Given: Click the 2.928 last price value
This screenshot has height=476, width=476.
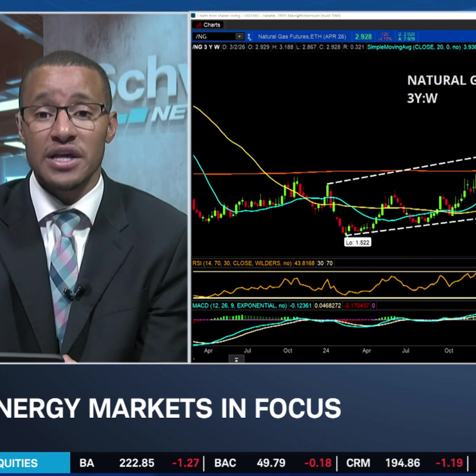Looking at the screenshot, I should (x=363, y=37).
